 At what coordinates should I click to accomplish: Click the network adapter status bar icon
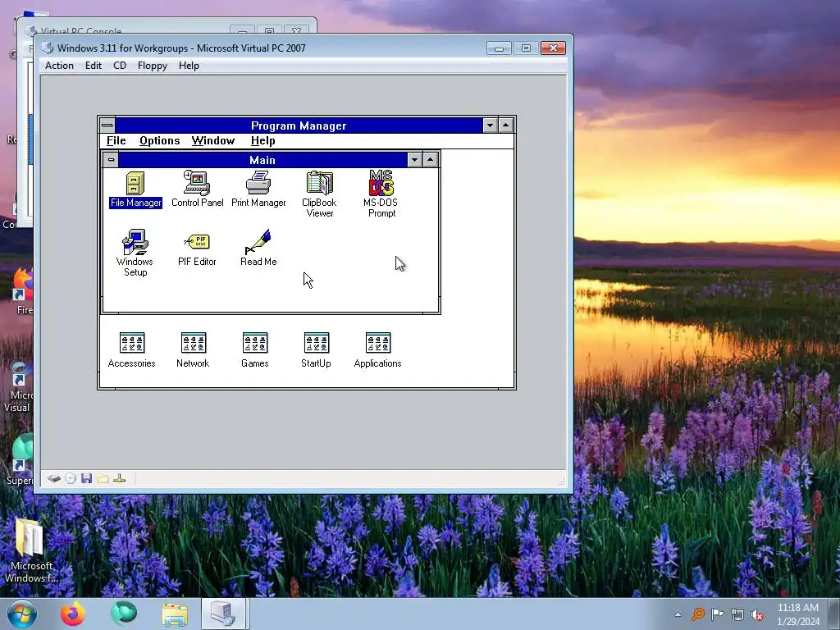(120, 478)
